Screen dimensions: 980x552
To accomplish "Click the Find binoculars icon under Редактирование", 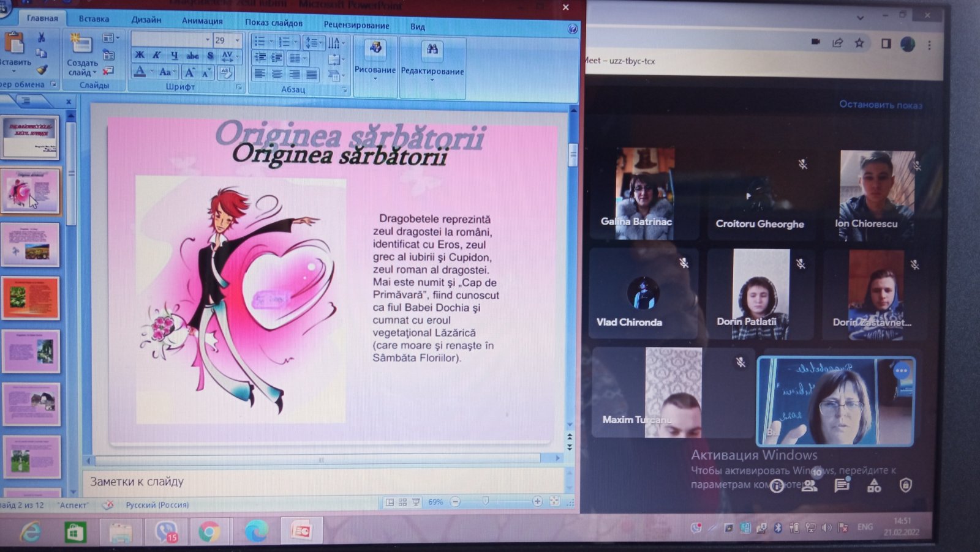I will pos(432,50).
